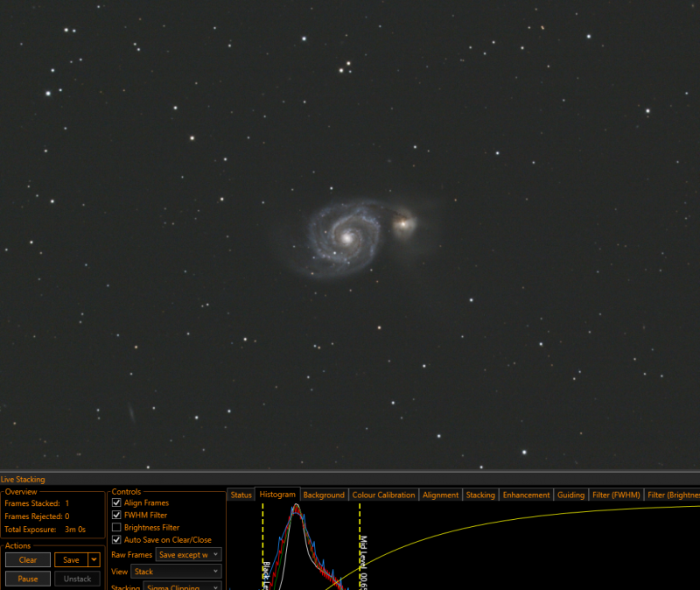Click the Frames Stacked: 1 readout
Image resolution: width=700 pixels, height=590 pixels.
37,503
